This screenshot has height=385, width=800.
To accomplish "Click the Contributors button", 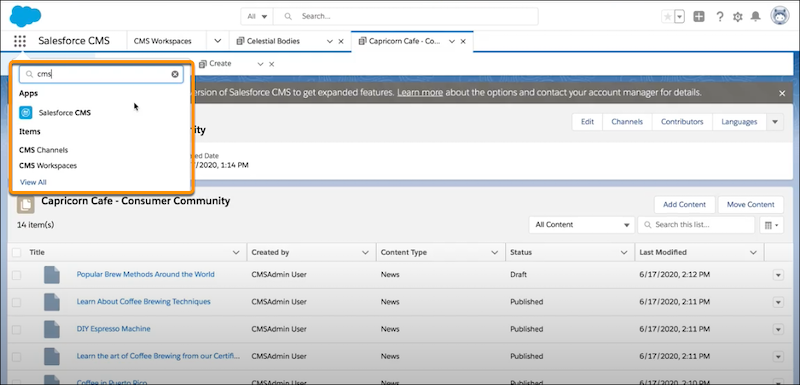I will pyautogui.click(x=682, y=122).
